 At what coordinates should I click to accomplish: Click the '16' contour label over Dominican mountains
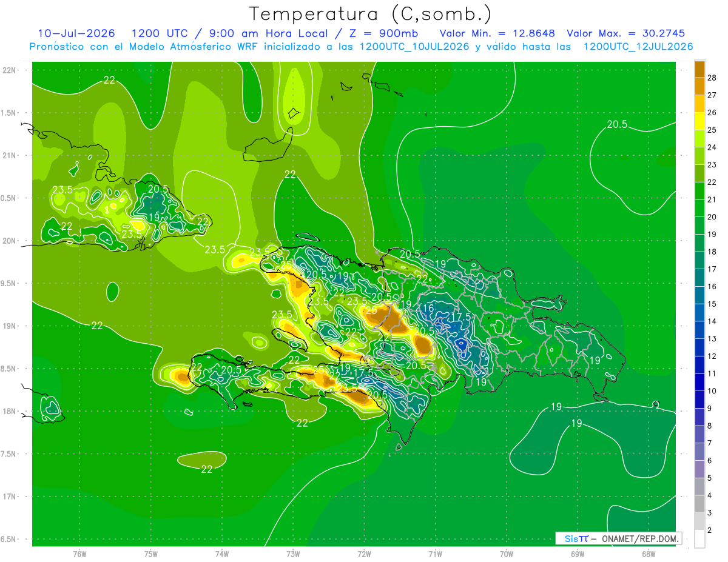428,309
